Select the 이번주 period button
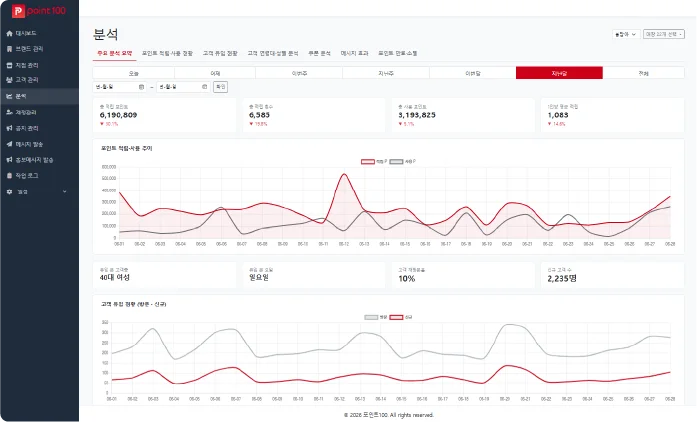Screen dimensions: 697x422 point(299,73)
